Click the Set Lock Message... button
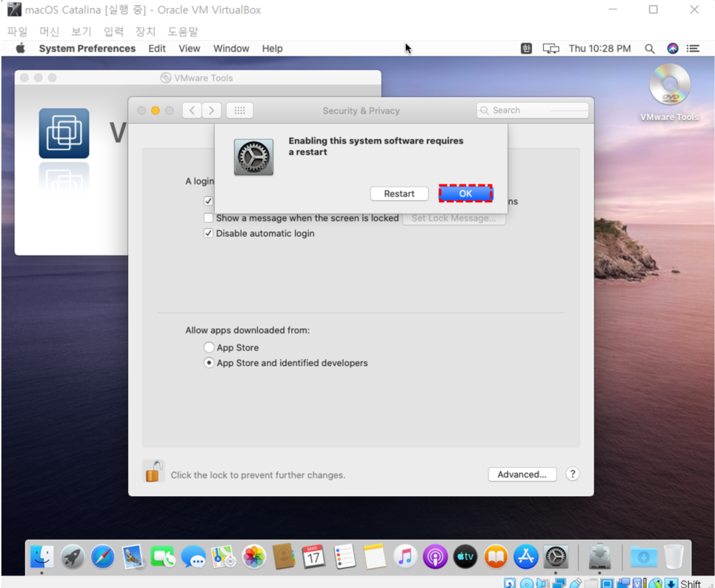The image size is (715, 588). 453,218
